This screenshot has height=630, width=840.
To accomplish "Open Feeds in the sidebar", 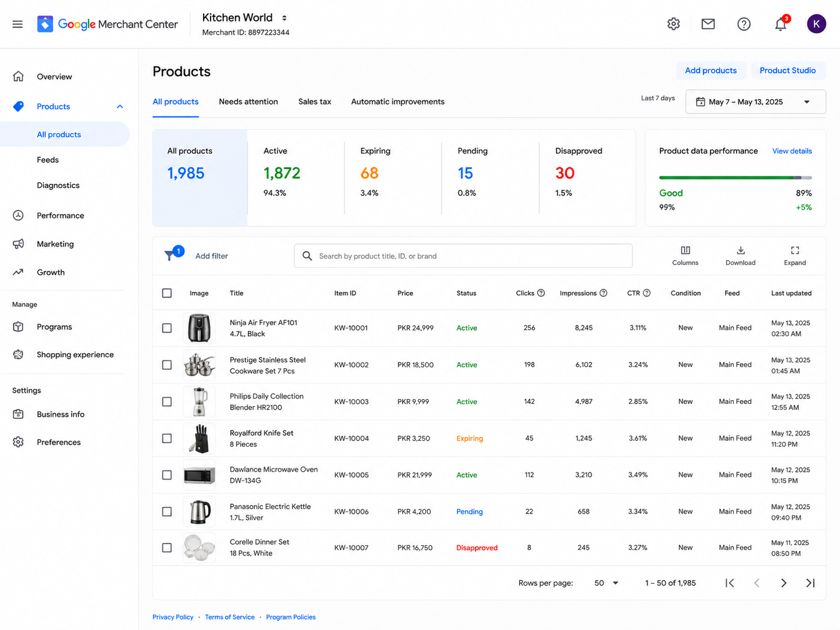I will coord(48,160).
